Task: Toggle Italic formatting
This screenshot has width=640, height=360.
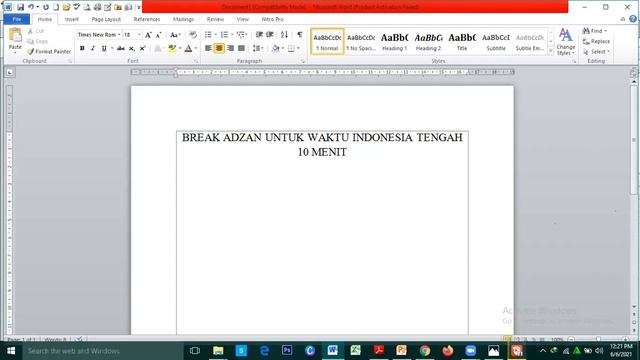Action: click(93, 48)
